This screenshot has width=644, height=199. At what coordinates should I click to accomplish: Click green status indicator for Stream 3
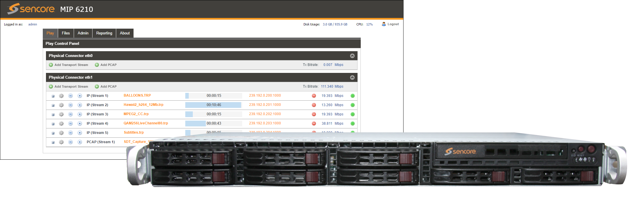click(353, 114)
